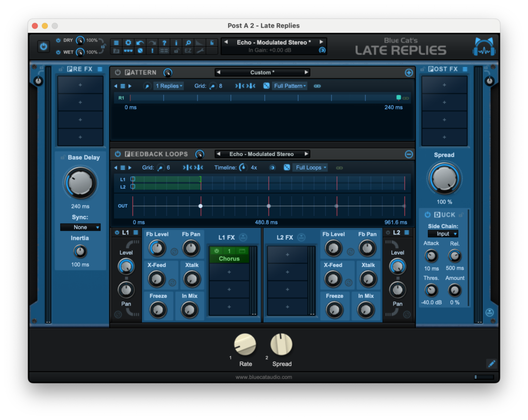Click the edit pencil icon at bottom right
The width and height of the screenshot is (528, 420).
point(491,363)
